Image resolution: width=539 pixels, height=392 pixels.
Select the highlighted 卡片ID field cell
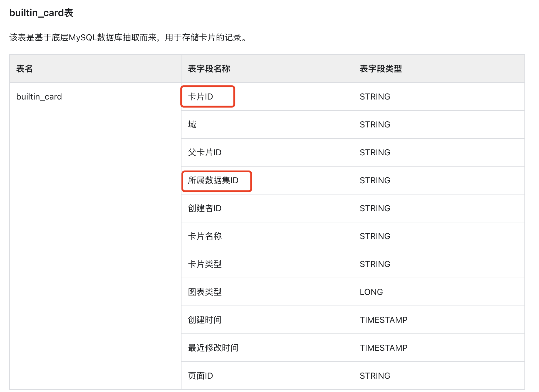pyautogui.click(x=208, y=96)
